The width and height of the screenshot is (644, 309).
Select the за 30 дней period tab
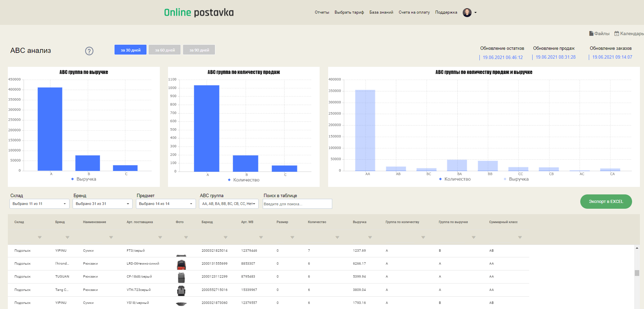click(x=131, y=50)
